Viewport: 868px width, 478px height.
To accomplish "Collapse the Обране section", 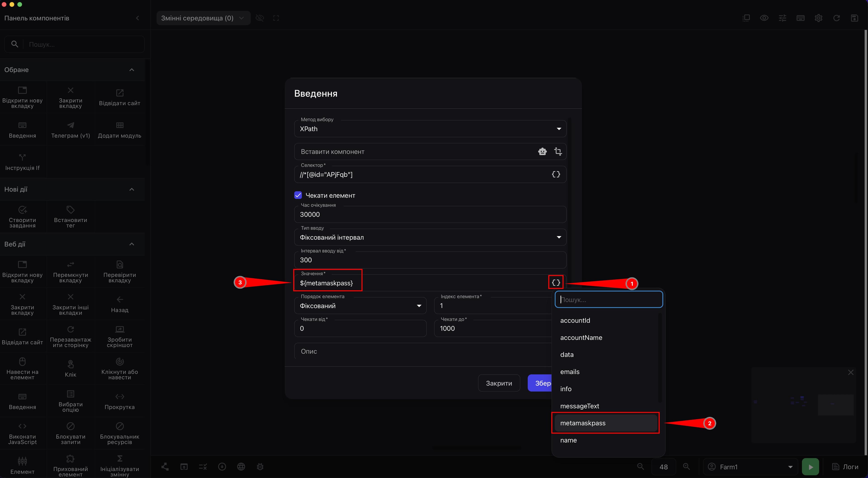I will pyautogui.click(x=132, y=70).
